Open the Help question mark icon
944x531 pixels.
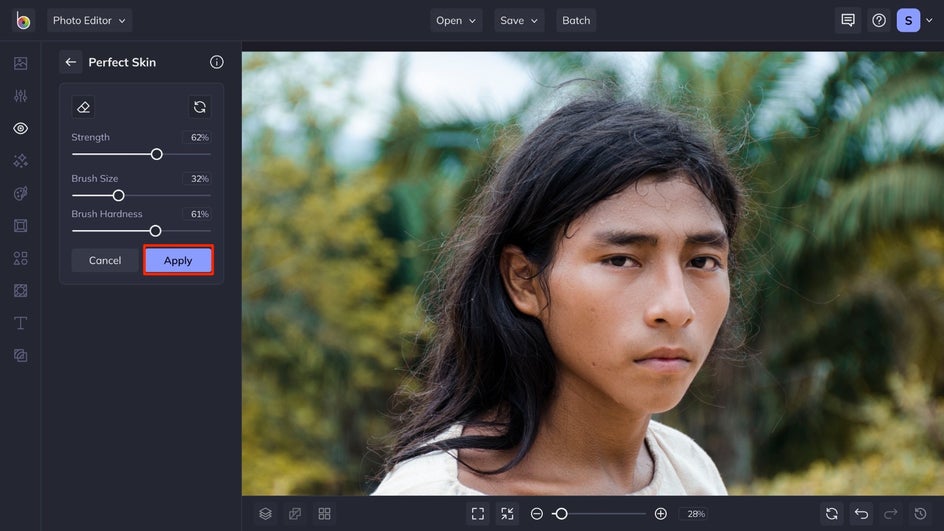point(879,20)
